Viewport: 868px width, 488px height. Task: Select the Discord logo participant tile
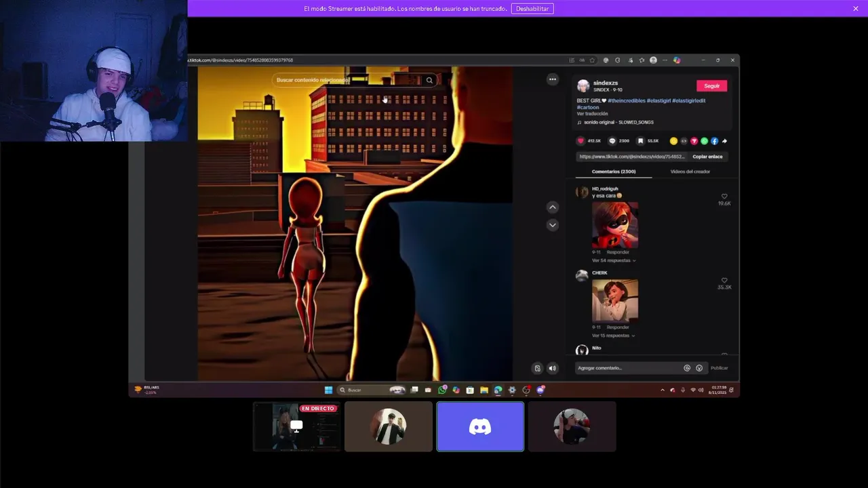click(x=480, y=426)
